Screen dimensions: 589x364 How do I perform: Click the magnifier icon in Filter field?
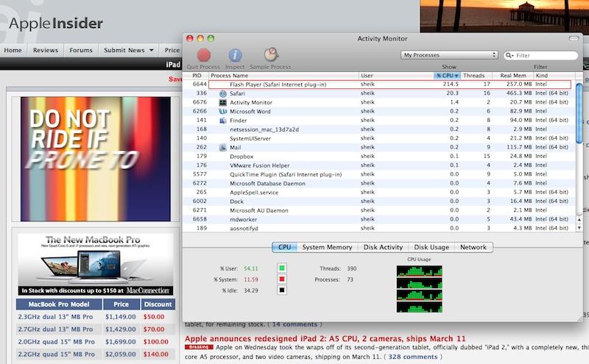tap(509, 55)
